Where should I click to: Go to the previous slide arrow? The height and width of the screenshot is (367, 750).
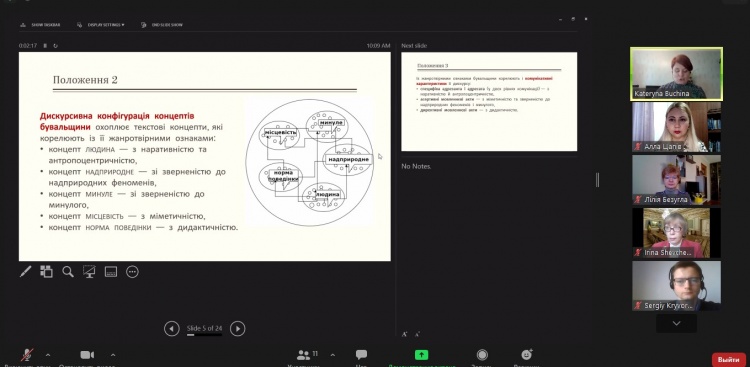pyautogui.click(x=172, y=329)
